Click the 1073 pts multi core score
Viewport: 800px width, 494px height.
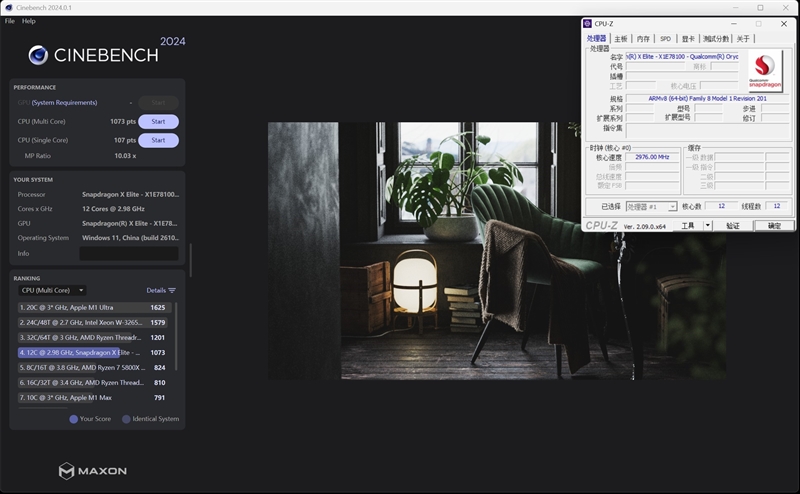point(123,121)
